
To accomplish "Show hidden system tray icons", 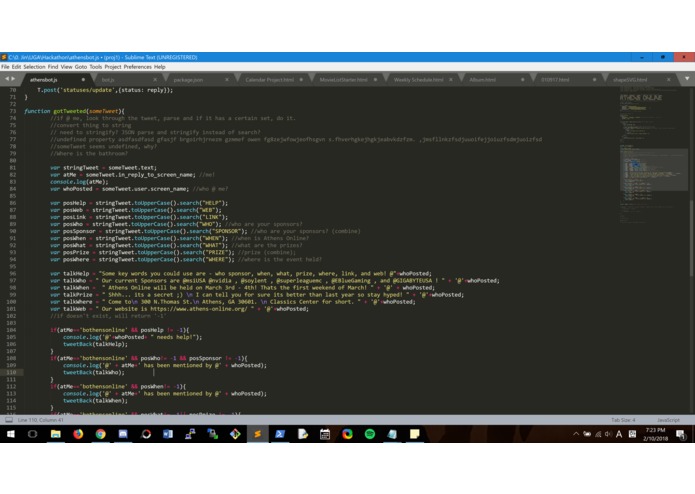I will [576, 434].
